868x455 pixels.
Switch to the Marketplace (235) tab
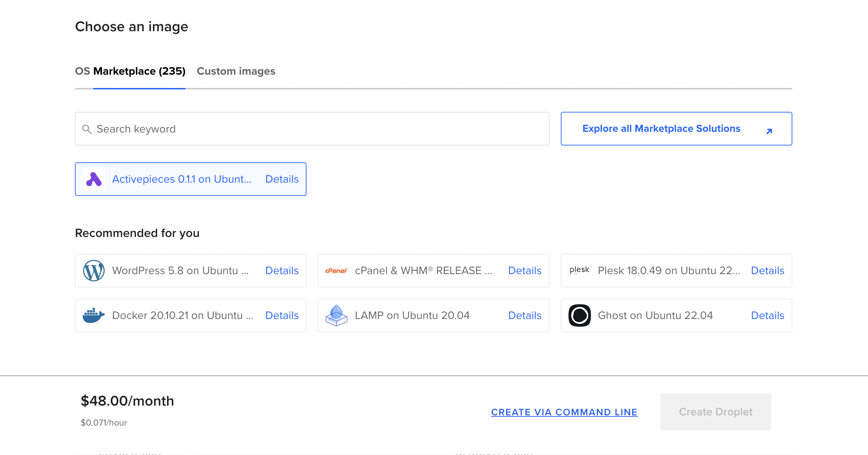pyautogui.click(x=139, y=71)
